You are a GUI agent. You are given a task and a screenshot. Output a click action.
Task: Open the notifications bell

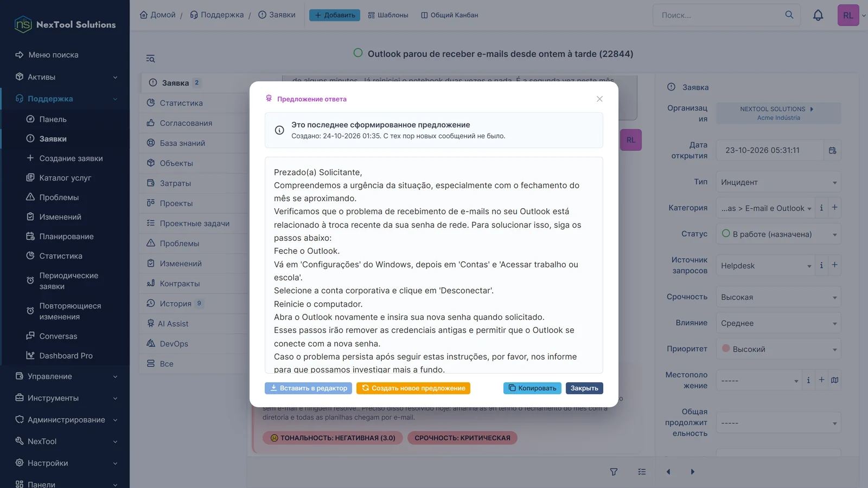818,15
